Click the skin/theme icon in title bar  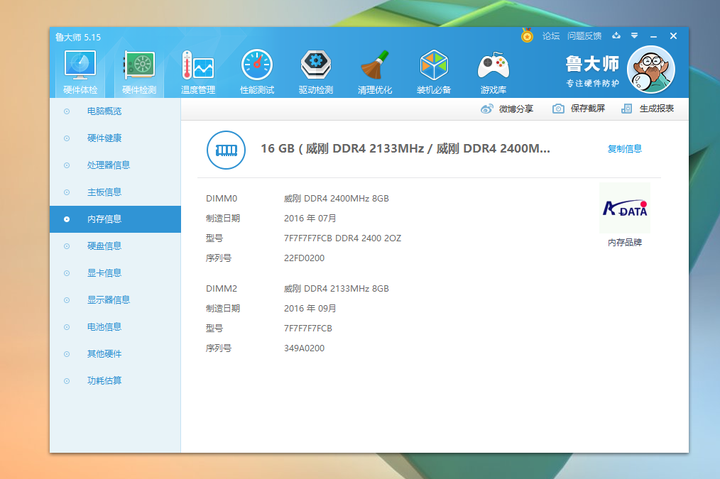(616, 35)
